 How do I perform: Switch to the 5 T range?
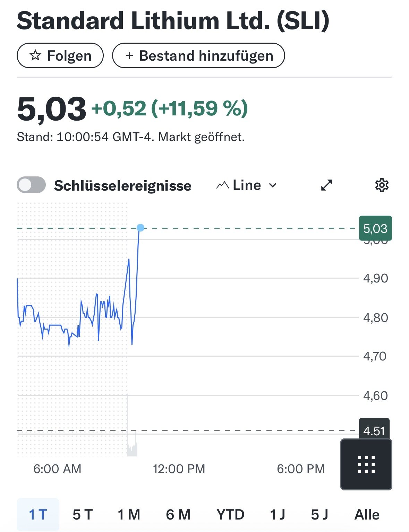pyautogui.click(x=83, y=515)
